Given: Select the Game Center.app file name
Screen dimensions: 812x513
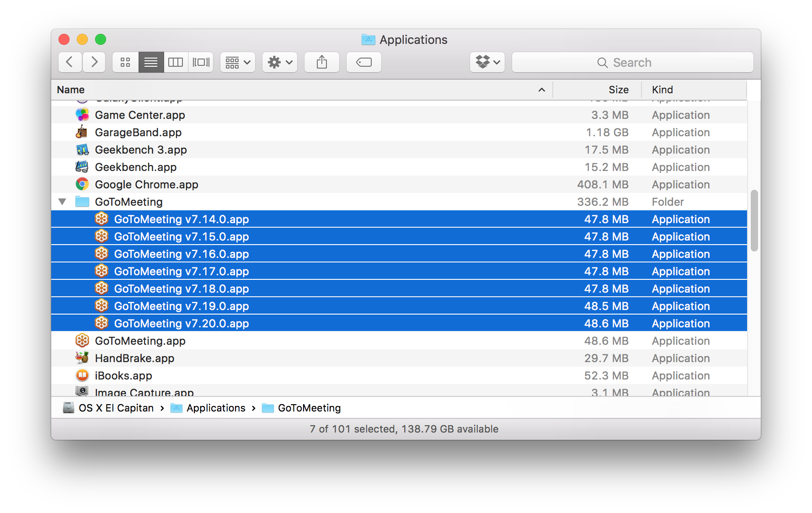Looking at the screenshot, I should tap(140, 115).
